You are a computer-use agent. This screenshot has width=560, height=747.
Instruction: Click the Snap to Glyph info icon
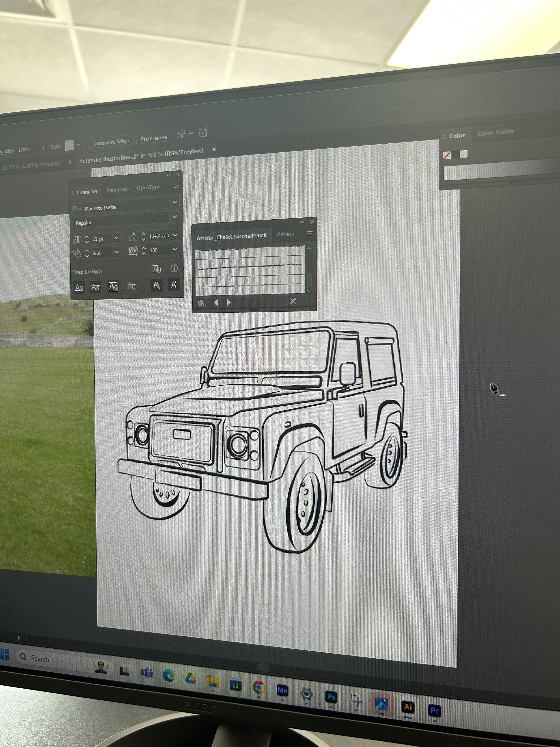pyautogui.click(x=174, y=268)
